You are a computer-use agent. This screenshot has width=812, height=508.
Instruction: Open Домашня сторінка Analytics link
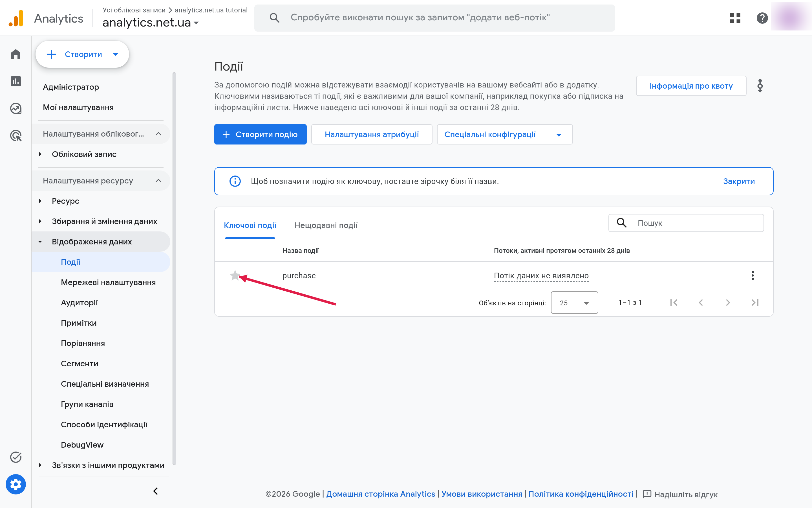point(381,494)
